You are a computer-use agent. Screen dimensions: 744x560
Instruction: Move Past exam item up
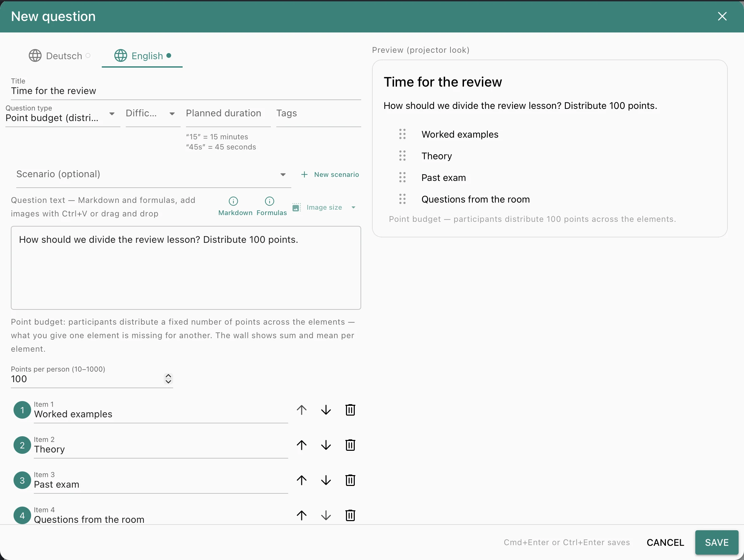(301, 480)
